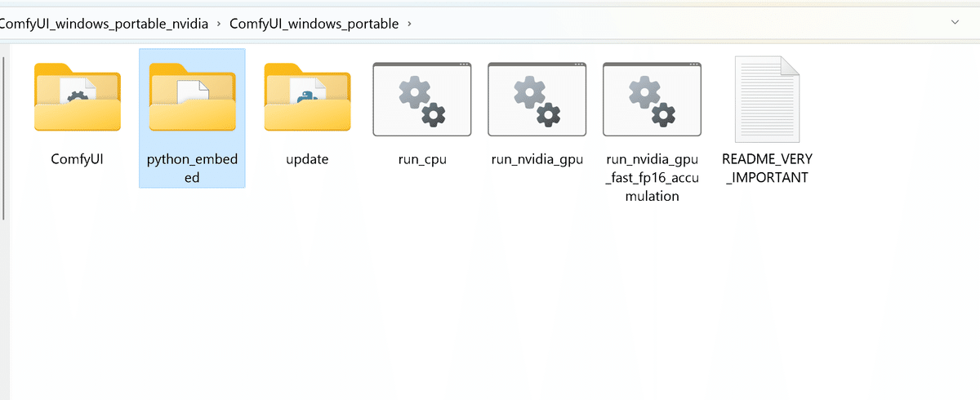This screenshot has width=980, height=400.
Task: Click the update folder name label
Action: coord(307,159)
